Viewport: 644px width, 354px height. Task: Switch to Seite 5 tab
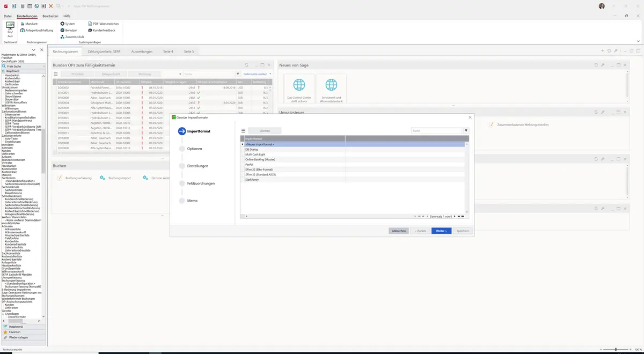[189, 51]
